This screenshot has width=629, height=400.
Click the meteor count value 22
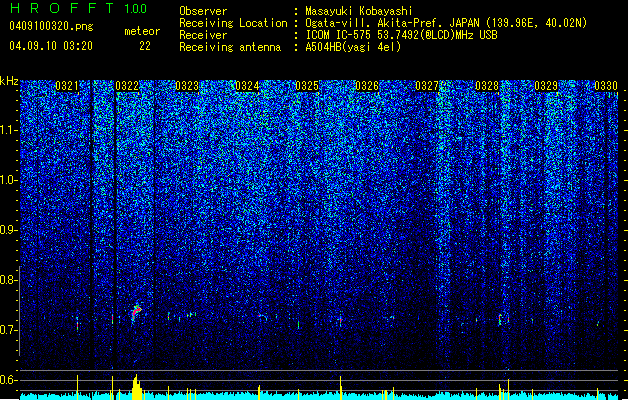(145, 46)
